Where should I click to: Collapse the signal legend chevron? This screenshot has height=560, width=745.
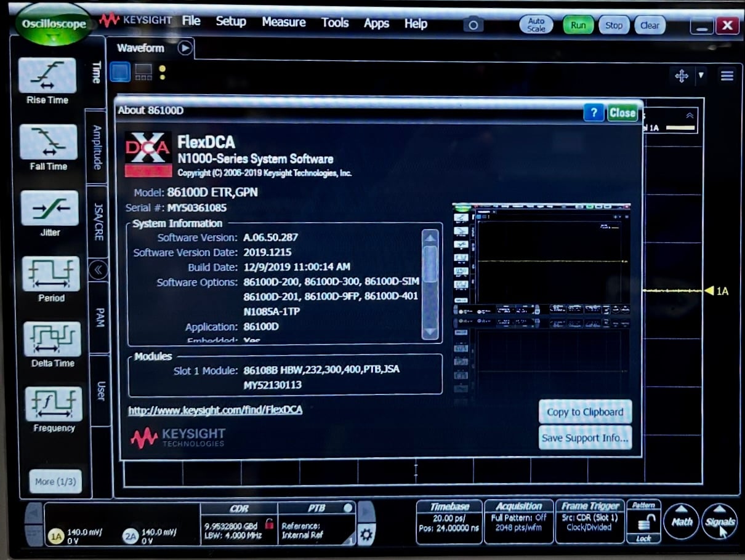click(690, 115)
